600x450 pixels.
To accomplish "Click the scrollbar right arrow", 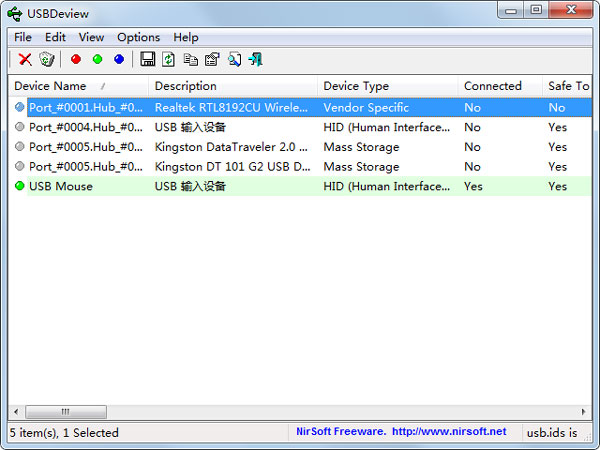I will 583,412.
